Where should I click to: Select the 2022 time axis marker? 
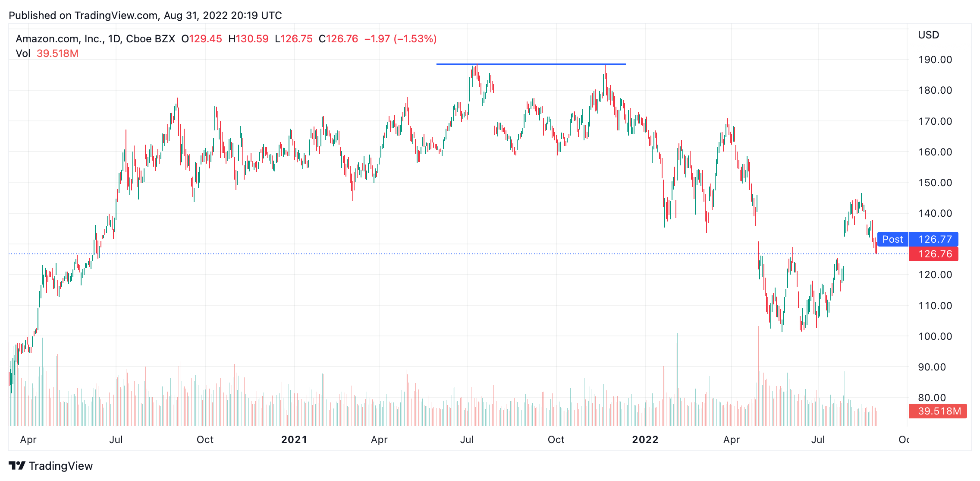tap(645, 440)
